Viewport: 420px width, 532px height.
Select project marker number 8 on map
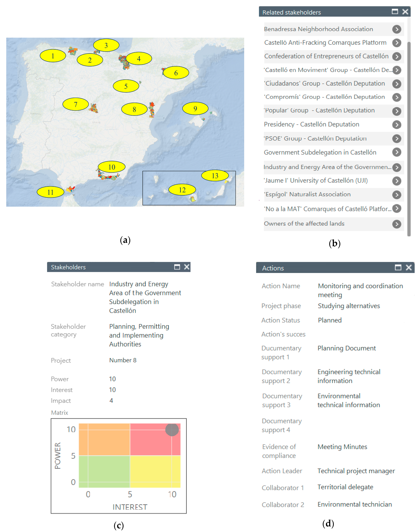(134, 109)
